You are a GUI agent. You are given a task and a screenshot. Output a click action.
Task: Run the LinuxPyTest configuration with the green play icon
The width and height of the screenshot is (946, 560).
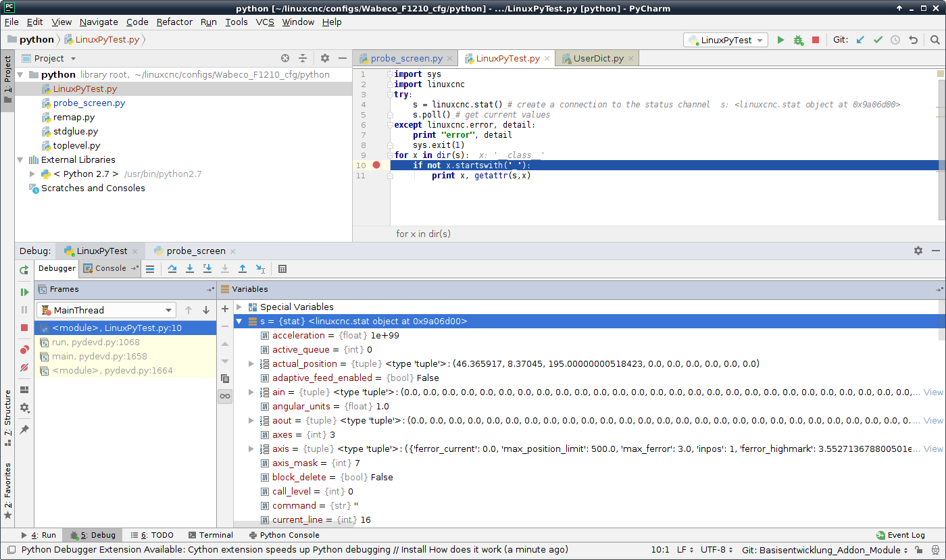780,40
